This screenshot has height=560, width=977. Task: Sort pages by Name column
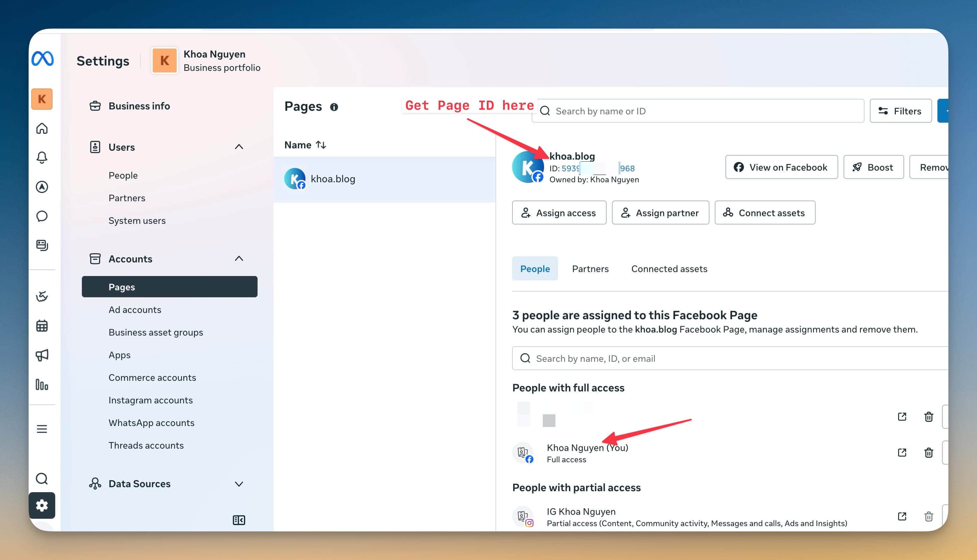coord(305,145)
